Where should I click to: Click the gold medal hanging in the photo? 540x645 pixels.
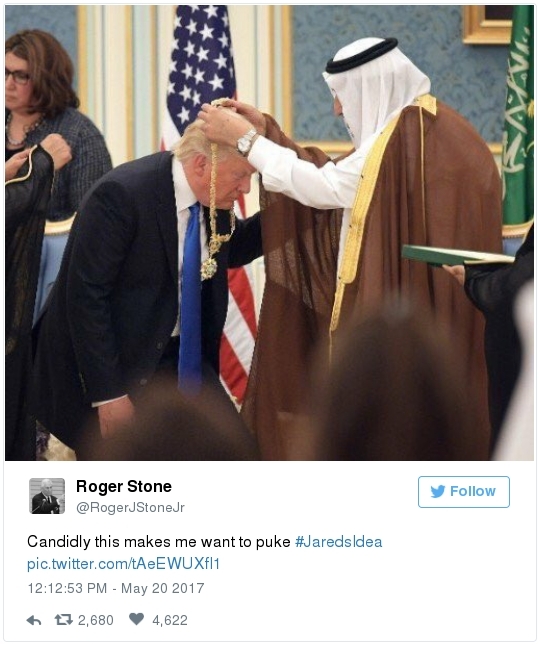pyautogui.click(x=209, y=268)
